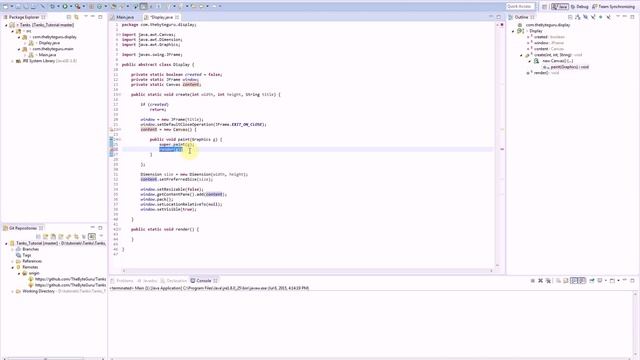This screenshot has height=360, width=640.
Task: Collapse the Tanks project tree node
Action: (x=6, y=25)
